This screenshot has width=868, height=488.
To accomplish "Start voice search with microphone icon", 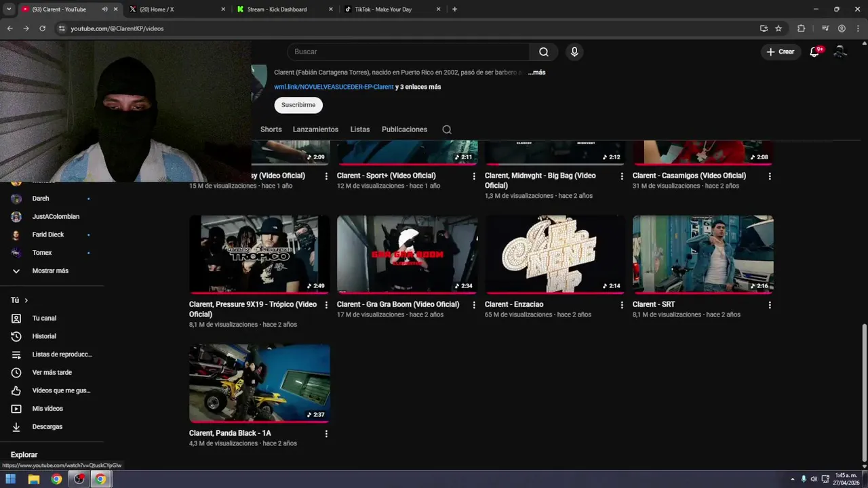I will click(574, 52).
